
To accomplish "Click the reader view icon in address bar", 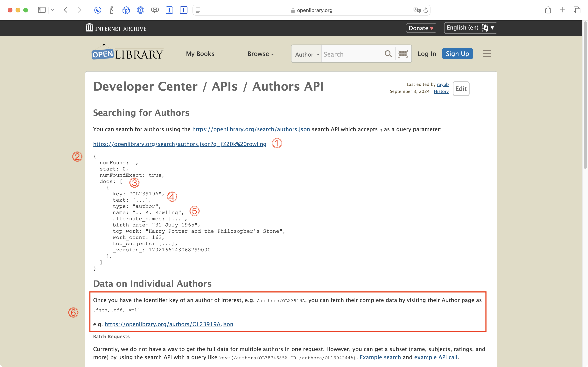I will [x=198, y=10].
